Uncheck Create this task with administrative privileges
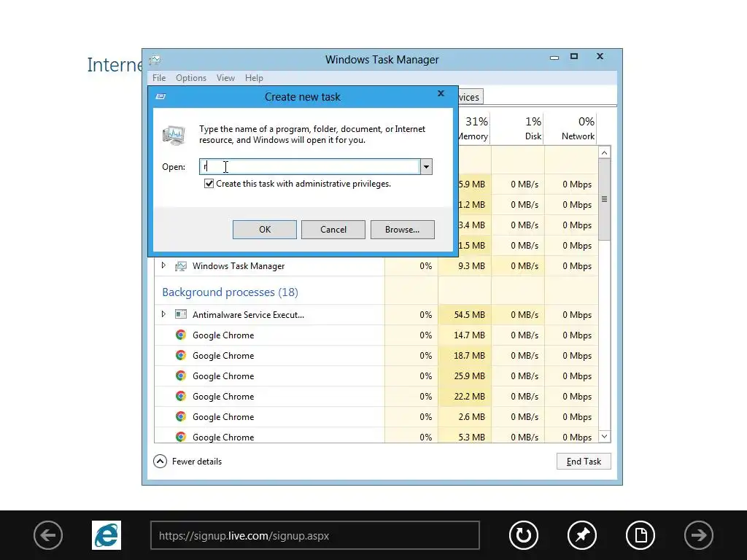747x560 pixels. click(x=209, y=184)
